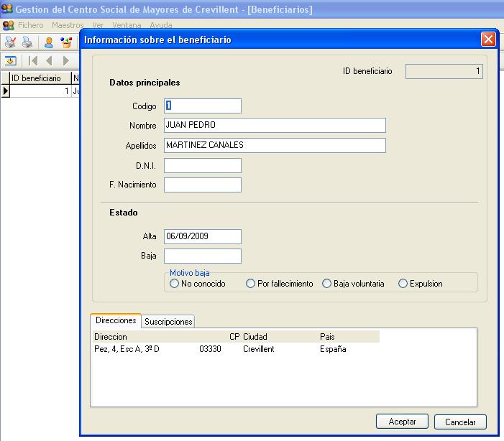Click the printer toolbar icon
This screenshot has height=441, width=504.
point(27,42)
